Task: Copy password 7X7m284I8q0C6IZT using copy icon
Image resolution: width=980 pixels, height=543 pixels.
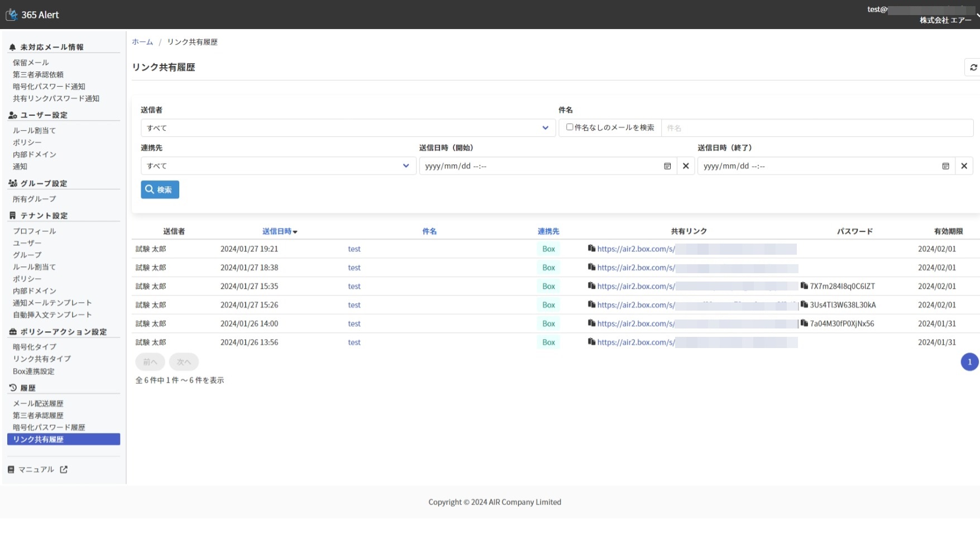Action: [804, 286]
